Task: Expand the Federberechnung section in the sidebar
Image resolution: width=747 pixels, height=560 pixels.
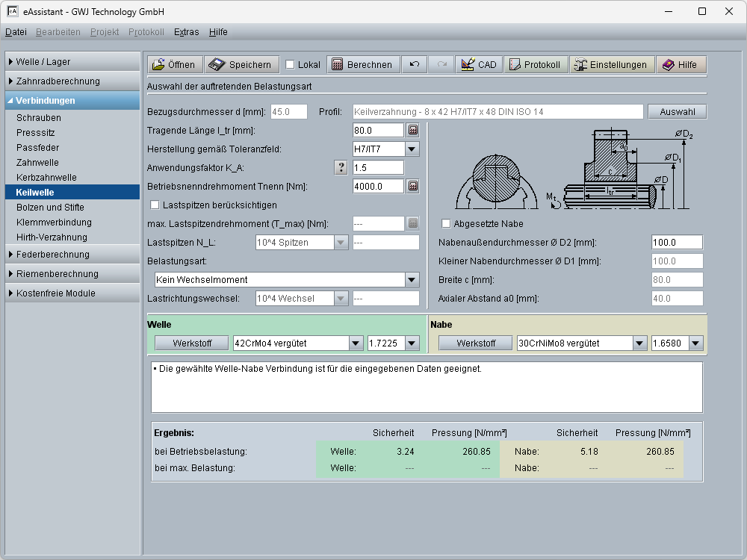Action: click(x=52, y=255)
